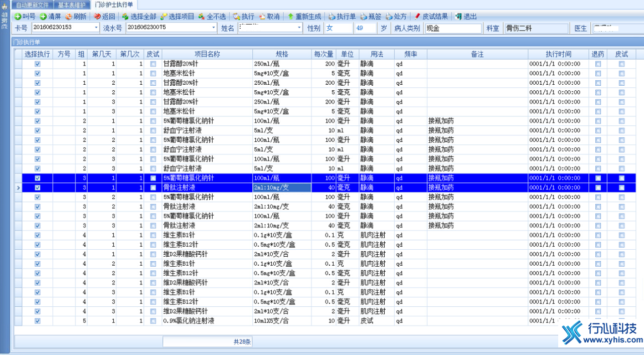Select the 门诊护士执行单 tab

pos(114,5)
